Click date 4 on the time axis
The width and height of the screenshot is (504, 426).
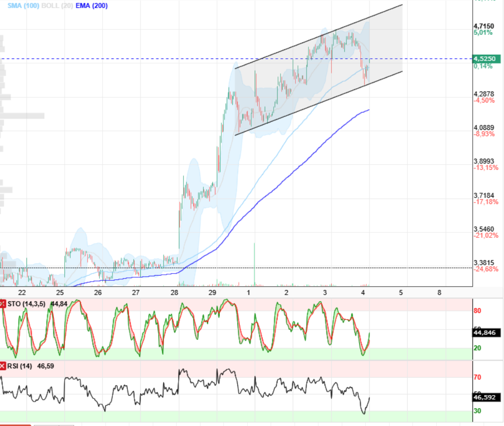(363, 293)
